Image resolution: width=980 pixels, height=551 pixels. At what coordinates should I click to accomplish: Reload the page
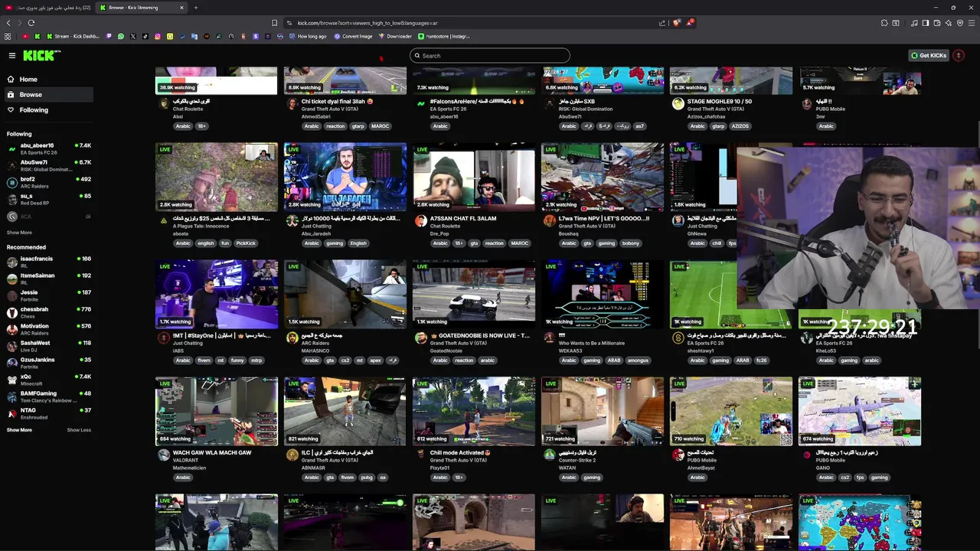point(31,23)
